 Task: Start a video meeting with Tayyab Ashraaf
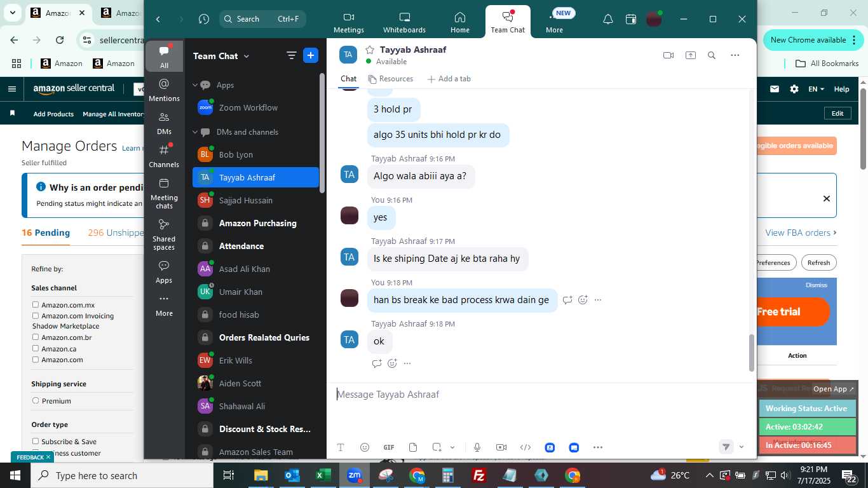[668, 55]
